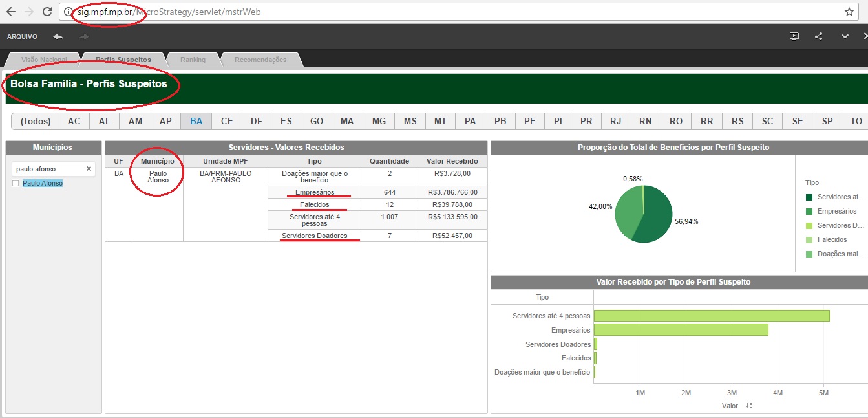Start presentation mode from the top toolbar

794,36
